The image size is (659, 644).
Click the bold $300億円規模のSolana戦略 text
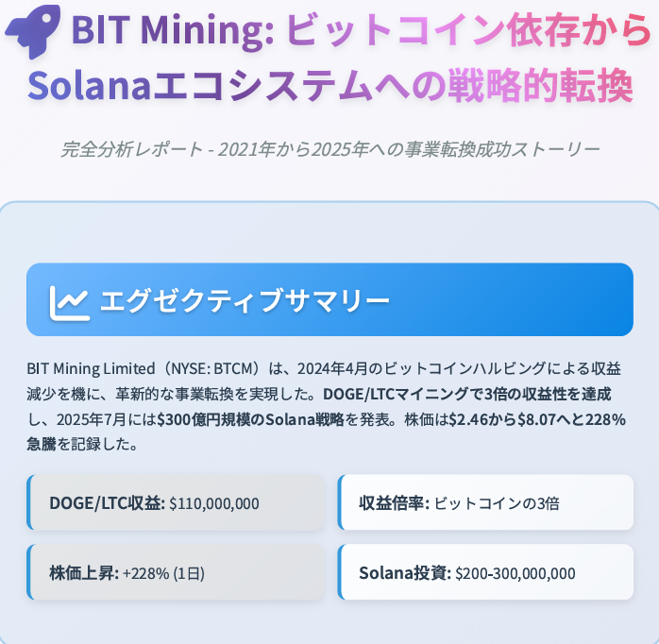(250, 419)
